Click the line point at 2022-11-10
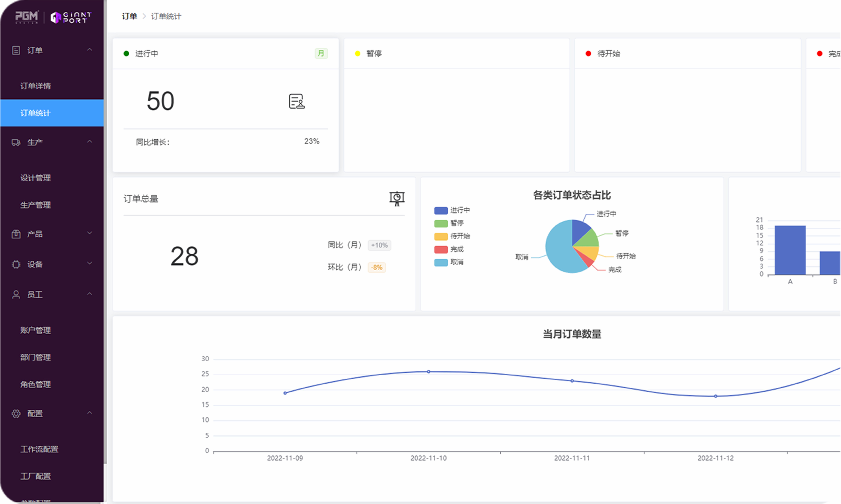841x504 pixels. pyautogui.click(x=429, y=372)
